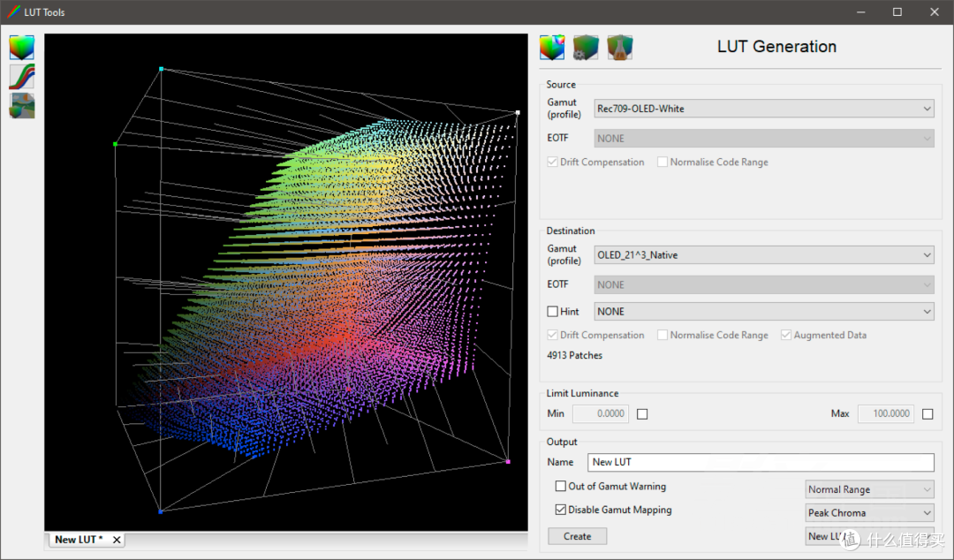Close the New LUT tab with X
The height and width of the screenshot is (560, 954).
pyautogui.click(x=117, y=540)
